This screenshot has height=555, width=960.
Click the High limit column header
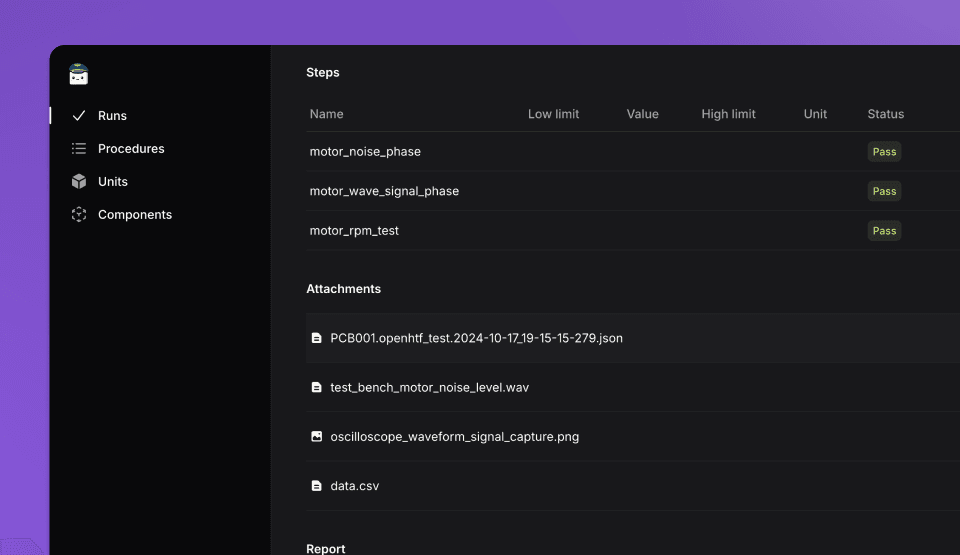pos(728,114)
